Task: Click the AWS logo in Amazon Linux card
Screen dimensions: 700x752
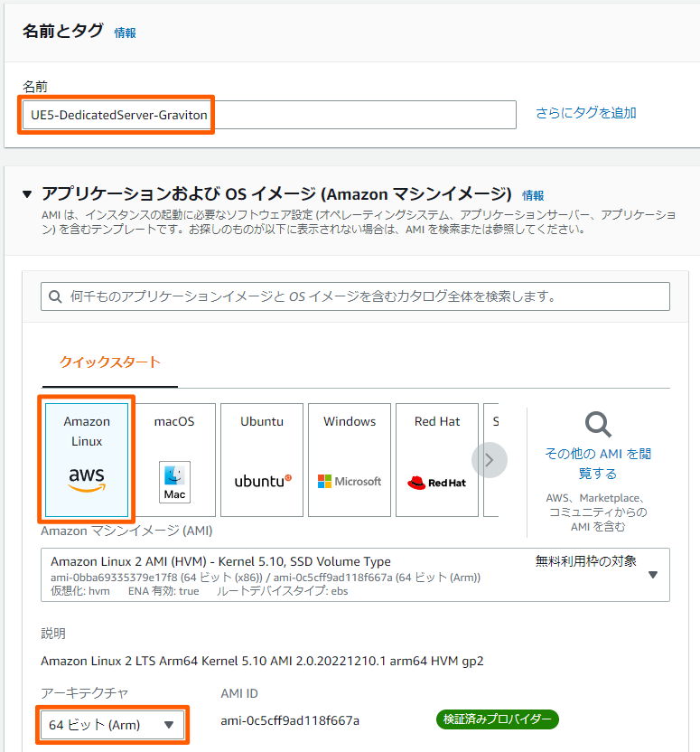Action: pos(87,480)
